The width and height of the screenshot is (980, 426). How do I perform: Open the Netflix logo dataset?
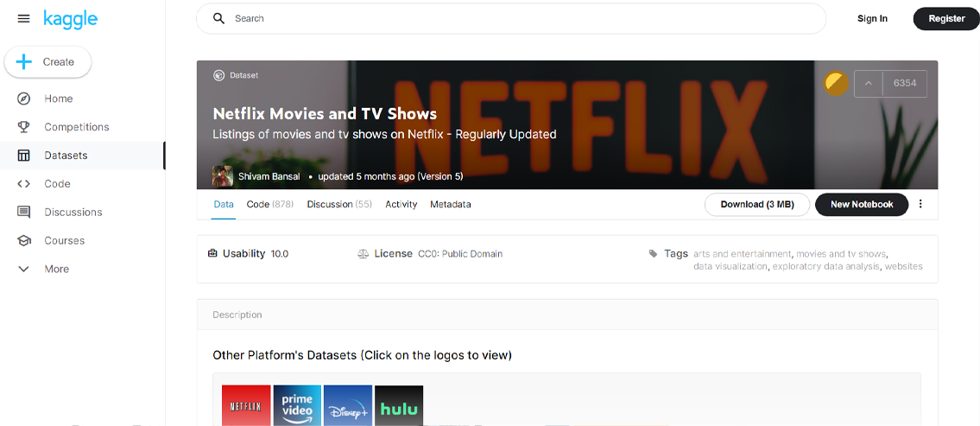pyautogui.click(x=246, y=405)
